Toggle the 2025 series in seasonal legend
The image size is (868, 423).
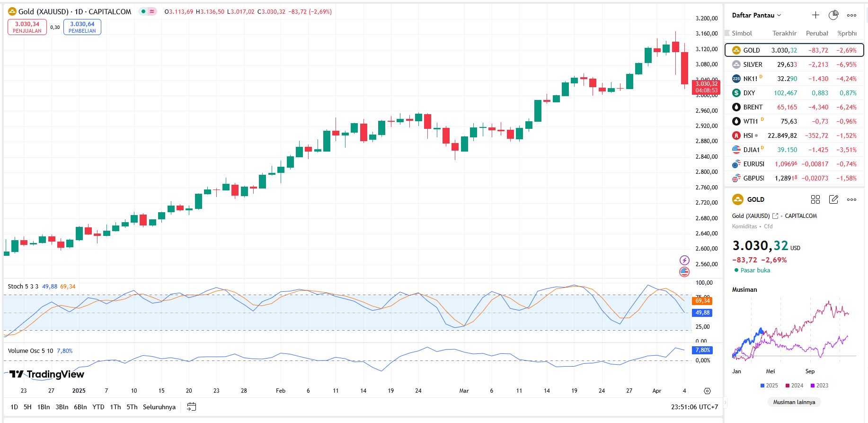pyautogui.click(x=769, y=386)
